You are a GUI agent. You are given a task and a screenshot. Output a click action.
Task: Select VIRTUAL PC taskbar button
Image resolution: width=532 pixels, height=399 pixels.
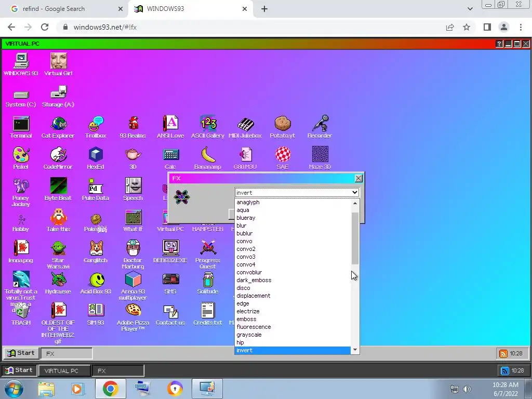[x=64, y=371]
